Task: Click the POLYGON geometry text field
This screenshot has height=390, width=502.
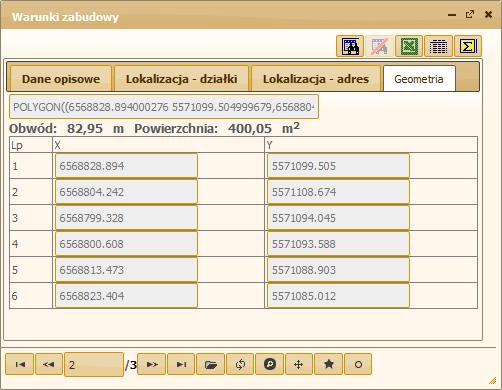Action: pyautogui.click(x=164, y=107)
